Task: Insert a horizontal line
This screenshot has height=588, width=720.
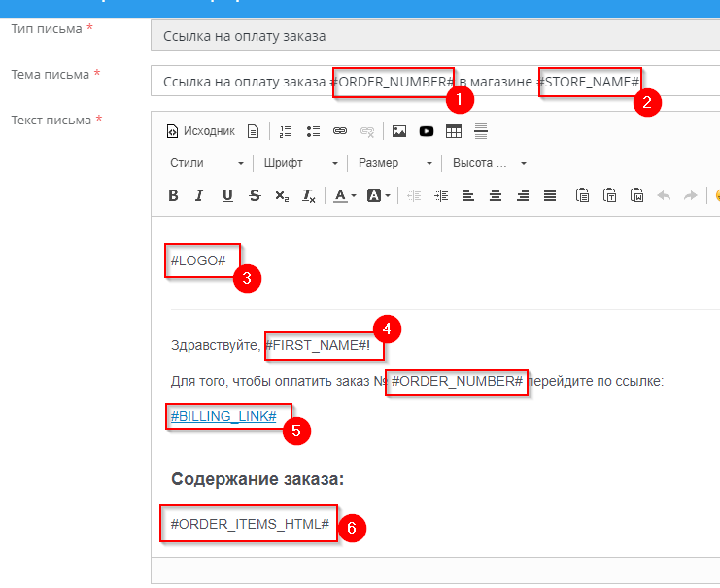Action: (x=481, y=131)
